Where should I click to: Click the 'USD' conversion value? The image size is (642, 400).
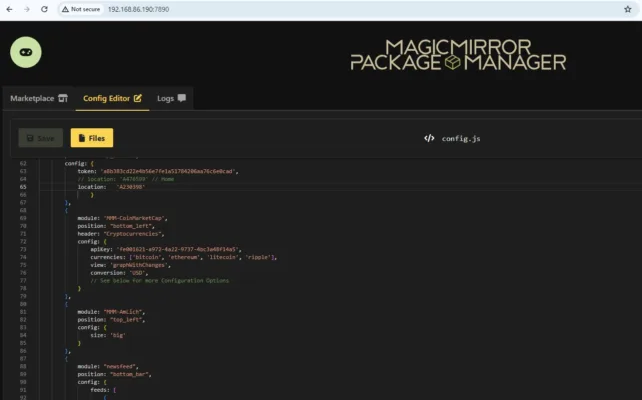tap(138, 273)
